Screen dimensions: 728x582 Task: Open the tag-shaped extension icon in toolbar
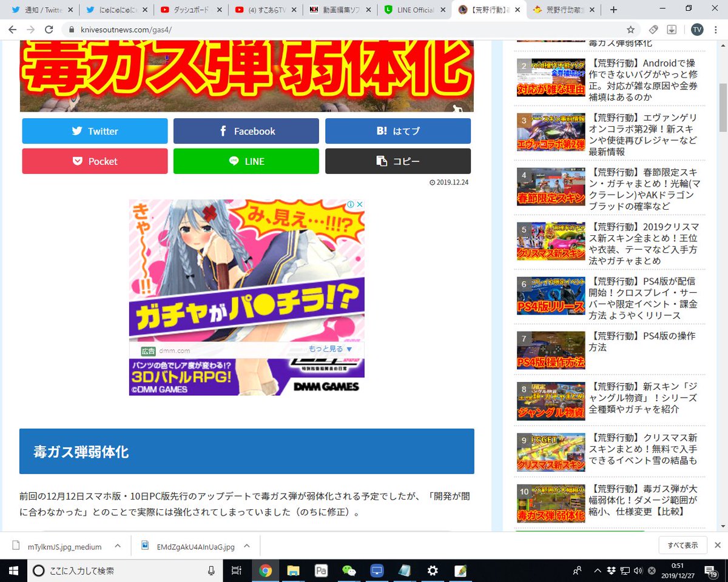pyautogui.click(x=653, y=29)
